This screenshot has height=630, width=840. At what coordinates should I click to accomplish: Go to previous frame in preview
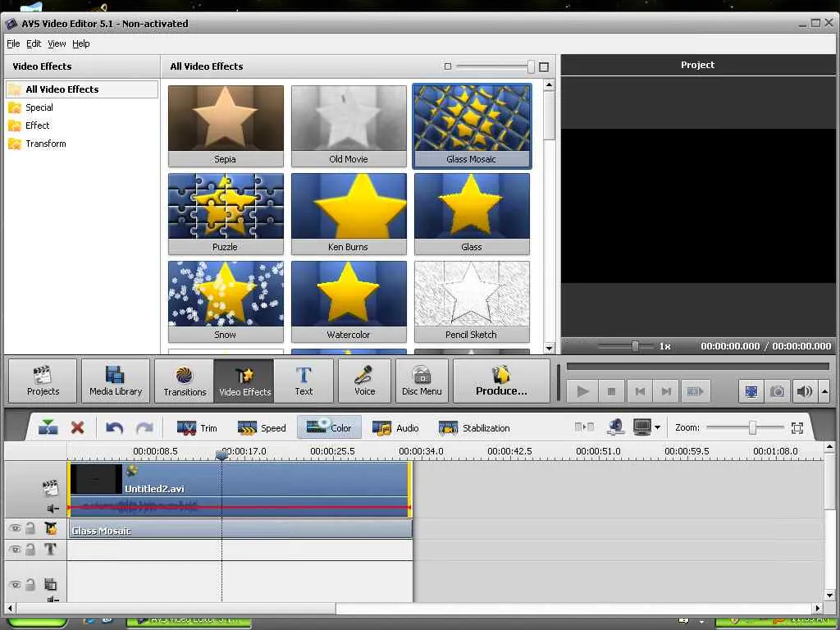(640, 391)
